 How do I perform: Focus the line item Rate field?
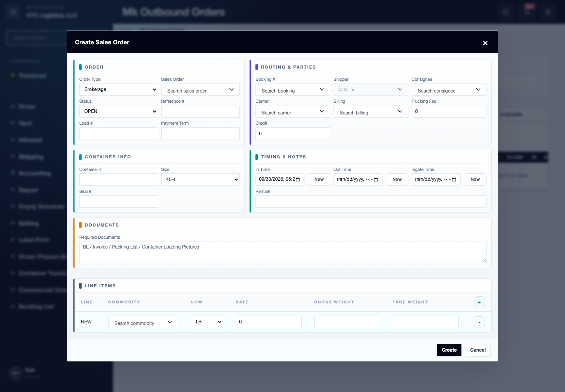(268, 322)
